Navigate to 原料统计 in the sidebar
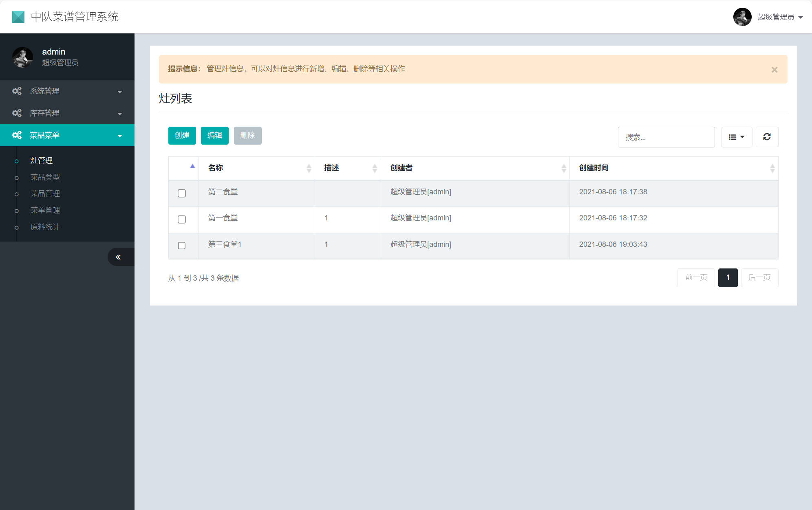The image size is (812, 510). [44, 226]
